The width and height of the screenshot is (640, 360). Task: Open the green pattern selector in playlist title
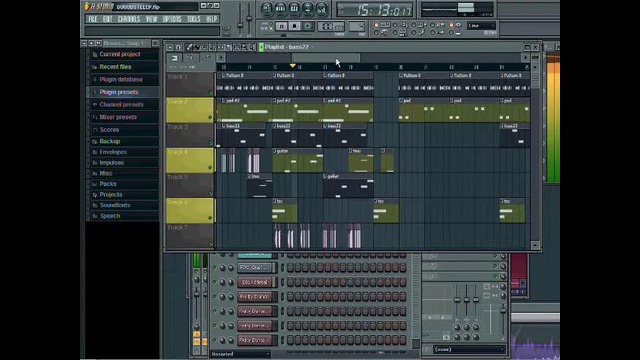point(261,47)
